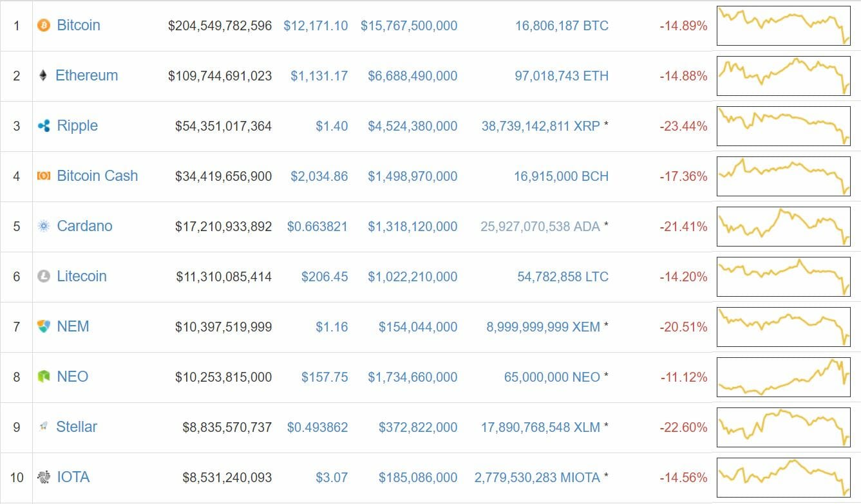
Task: Open the Ethereum name link
Action: tap(87, 75)
